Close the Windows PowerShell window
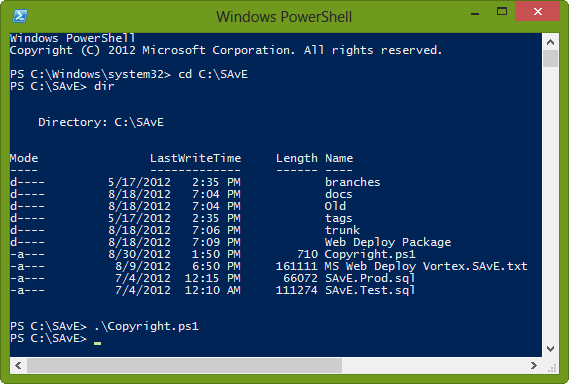This screenshot has height=384, width=569. tap(538, 12)
